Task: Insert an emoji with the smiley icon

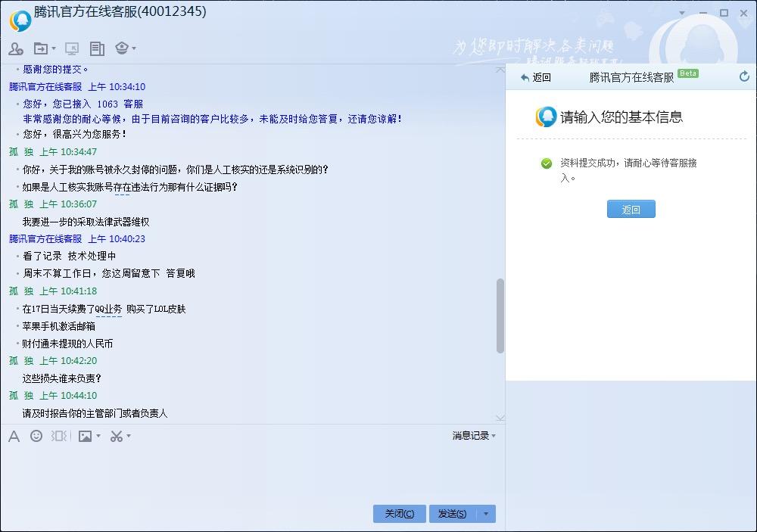Action: pos(36,436)
